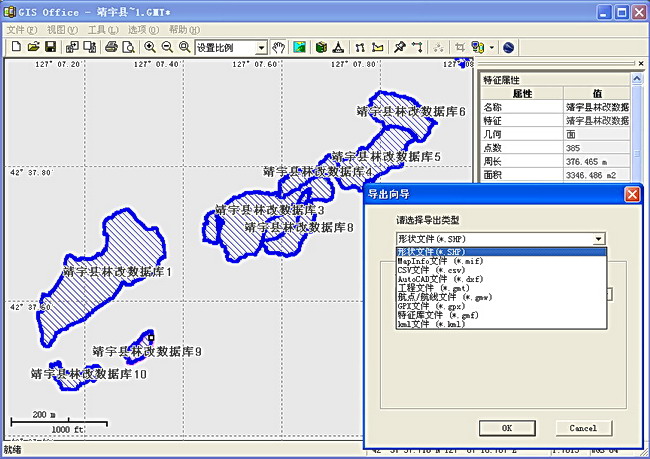Open a file using the folder icon

(33, 47)
